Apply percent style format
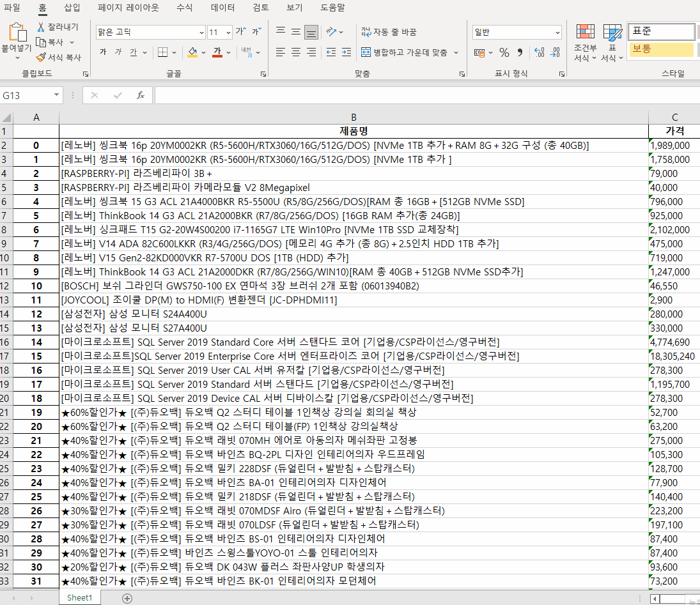Screen dimensions: 700x605 tap(504, 52)
